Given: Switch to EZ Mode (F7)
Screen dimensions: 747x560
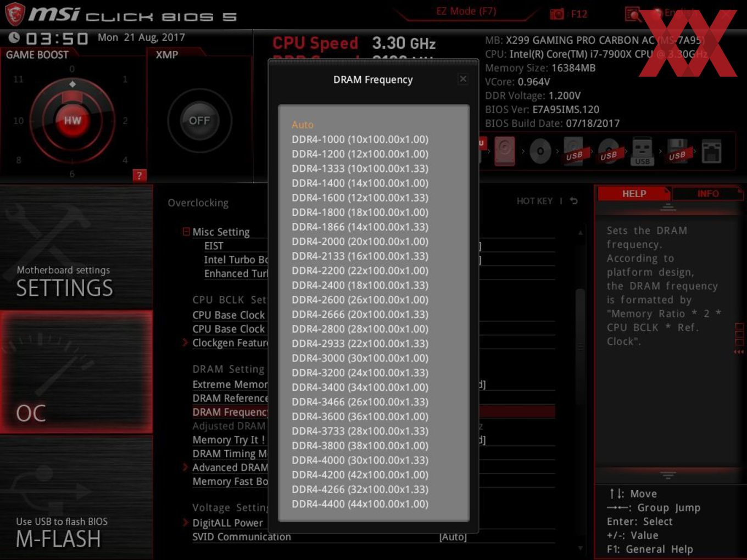Looking at the screenshot, I should tap(466, 11).
